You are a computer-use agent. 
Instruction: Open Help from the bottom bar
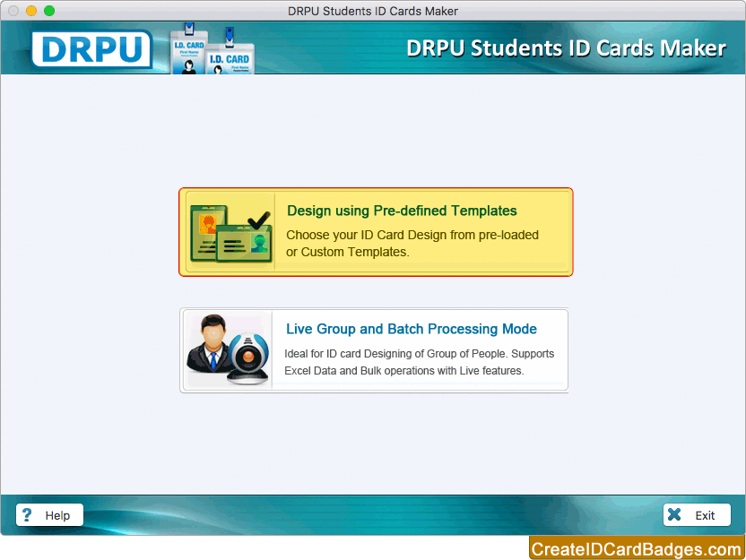tap(49, 515)
